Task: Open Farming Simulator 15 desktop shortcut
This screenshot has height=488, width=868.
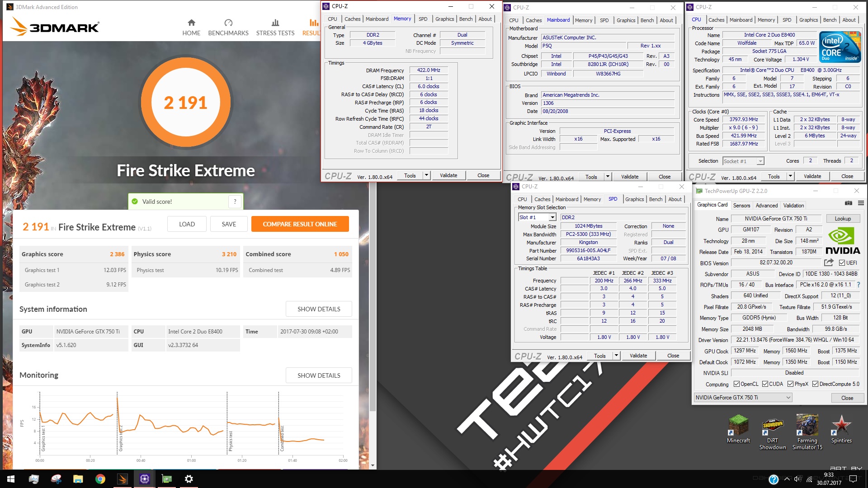Action: pyautogui.click(x=807, y=432)
